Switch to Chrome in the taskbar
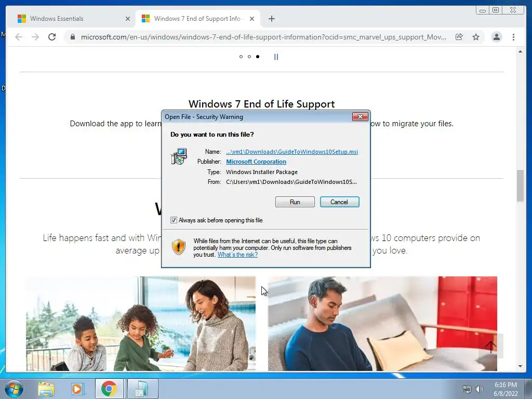Viewport: 532px width, 399px height. (x=109, y=389)
